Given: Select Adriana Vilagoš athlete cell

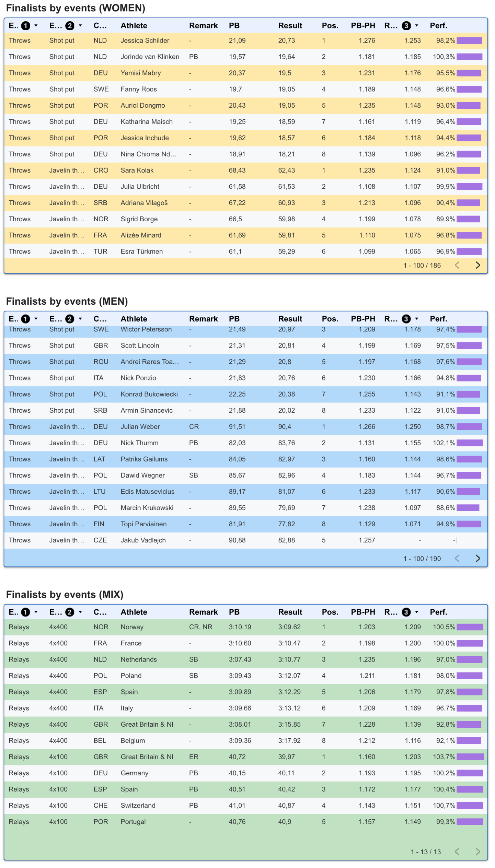Looking at the screenshot, I should [x=144, y=203].
